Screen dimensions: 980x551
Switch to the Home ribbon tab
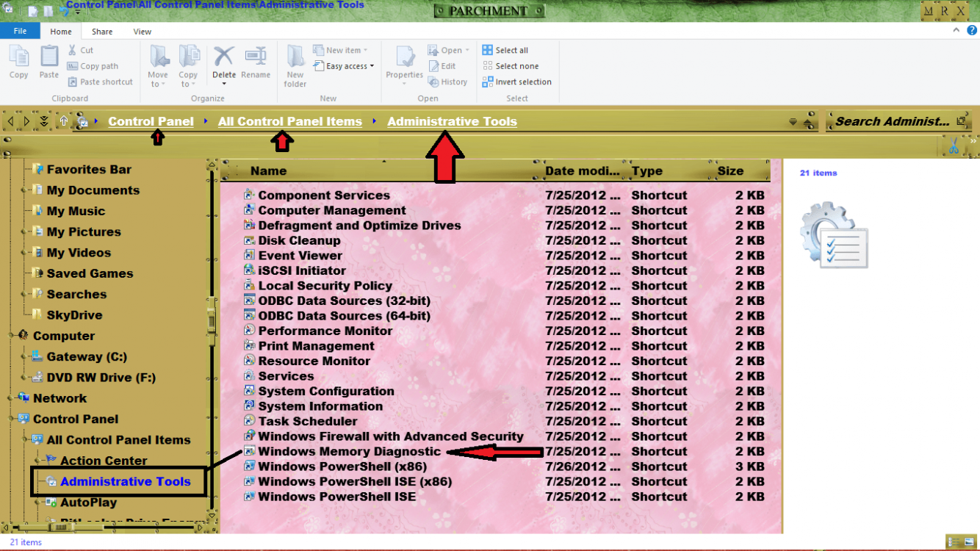[61, 32]
